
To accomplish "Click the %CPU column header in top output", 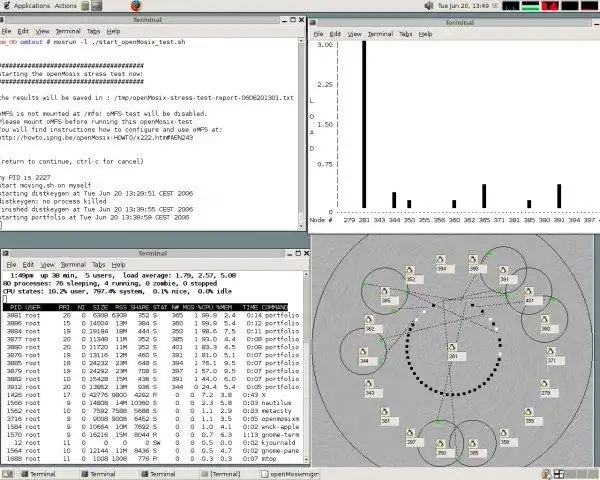I will [206, 307].
